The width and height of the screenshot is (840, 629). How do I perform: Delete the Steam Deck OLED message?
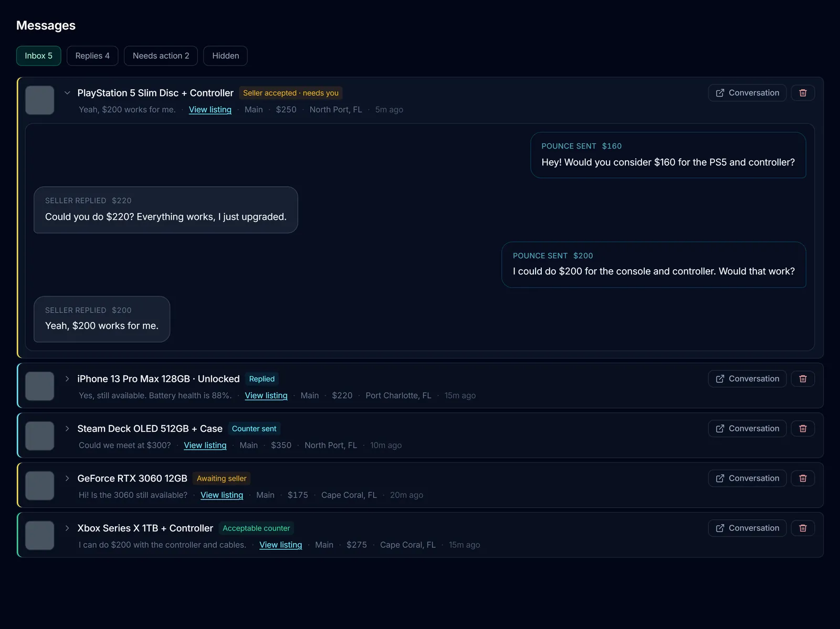[x=803, y=429]
